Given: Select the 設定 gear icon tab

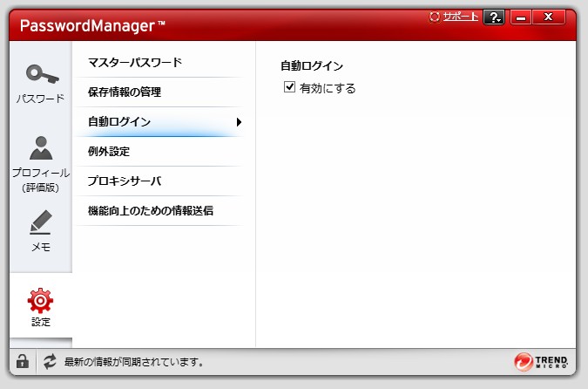Looking at the screenshot, I should click(x=40, y=307).
